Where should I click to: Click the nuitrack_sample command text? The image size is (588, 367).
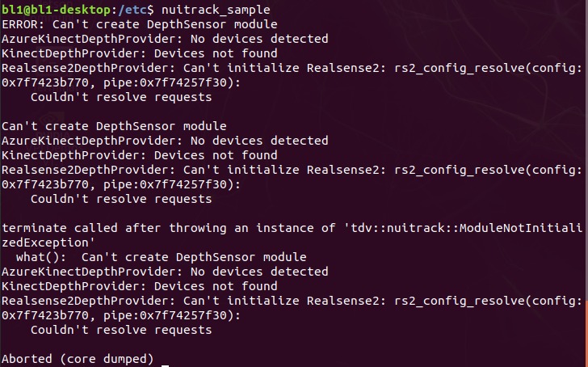216,10
